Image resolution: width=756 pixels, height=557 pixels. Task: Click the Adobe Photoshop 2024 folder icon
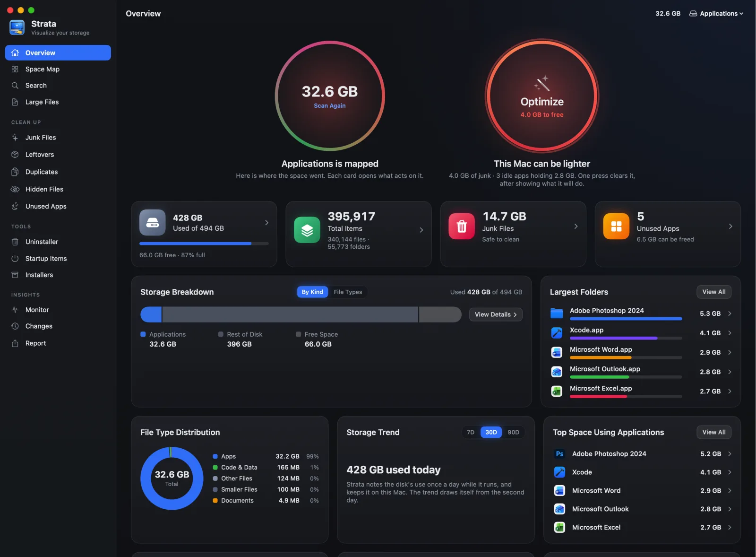[x=557, y=313]
